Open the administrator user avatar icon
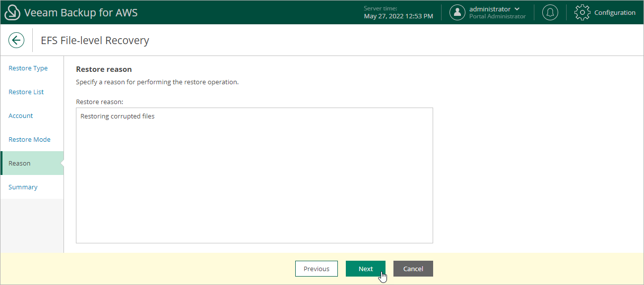The image size is (644, 285). [457, 12]
